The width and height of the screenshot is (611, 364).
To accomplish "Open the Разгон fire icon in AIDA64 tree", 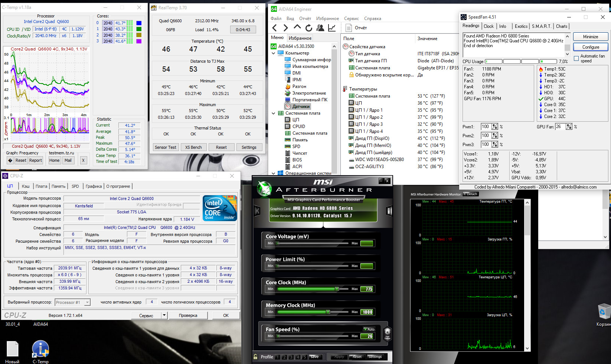I will (288, 86).
